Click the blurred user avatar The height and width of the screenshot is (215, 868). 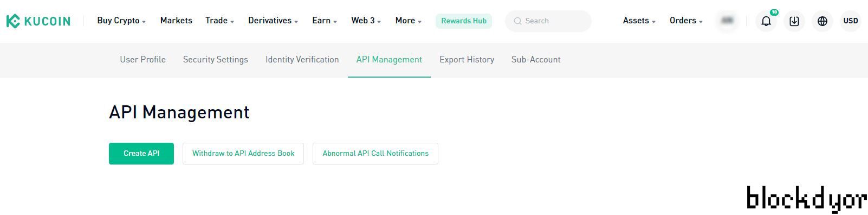click(727, 21)
